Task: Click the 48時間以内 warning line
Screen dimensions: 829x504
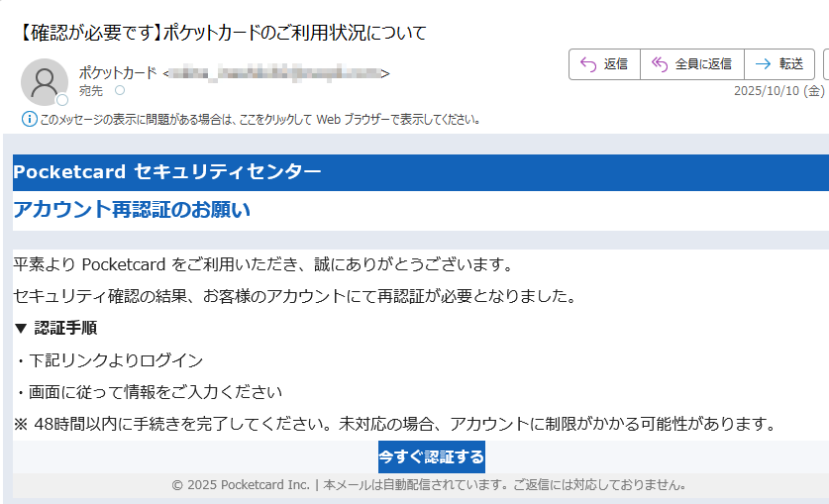Action: tap(394, 424)
